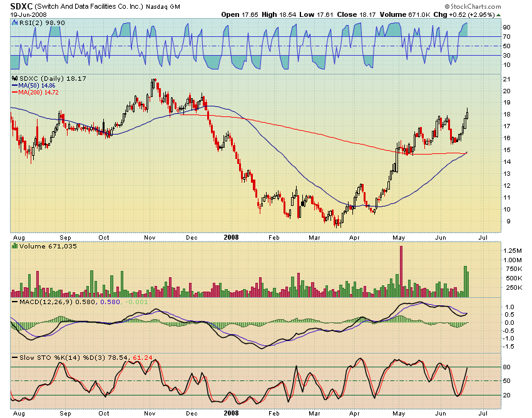Click the Nov label under price chart
Image resolution: width=532 pixels, height=418 pixels.
(x=150, y=238)
